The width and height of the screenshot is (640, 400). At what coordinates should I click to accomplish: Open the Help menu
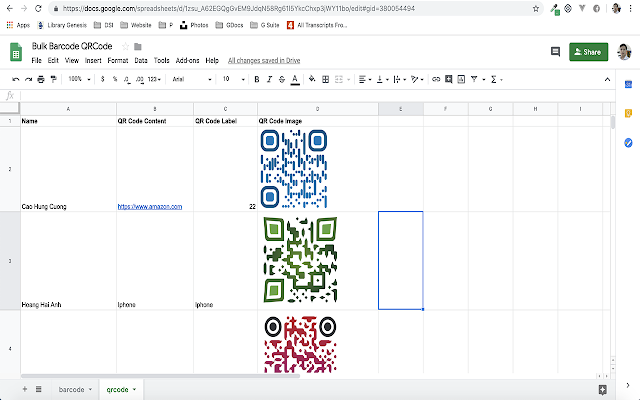point(212,60)
